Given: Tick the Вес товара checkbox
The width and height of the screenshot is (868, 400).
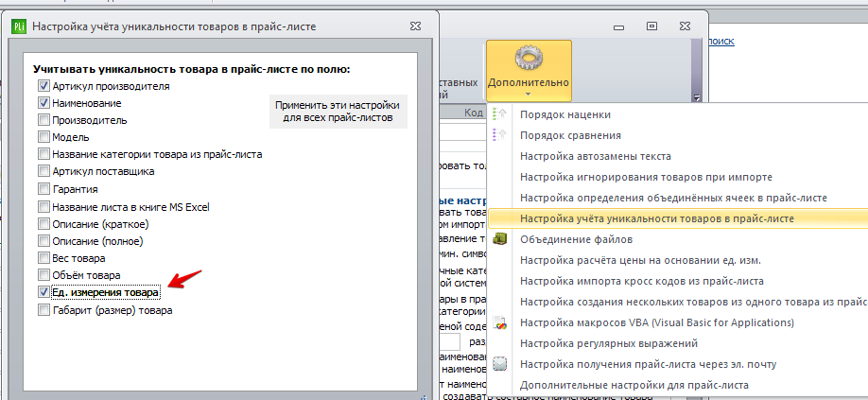Looking at the screenshot, I should [x=43, y=258].
